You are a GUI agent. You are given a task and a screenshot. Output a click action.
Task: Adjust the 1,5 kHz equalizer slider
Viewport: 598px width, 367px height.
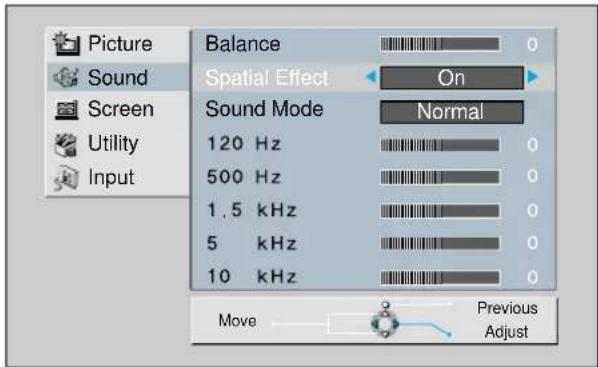(x=440, y=211)
